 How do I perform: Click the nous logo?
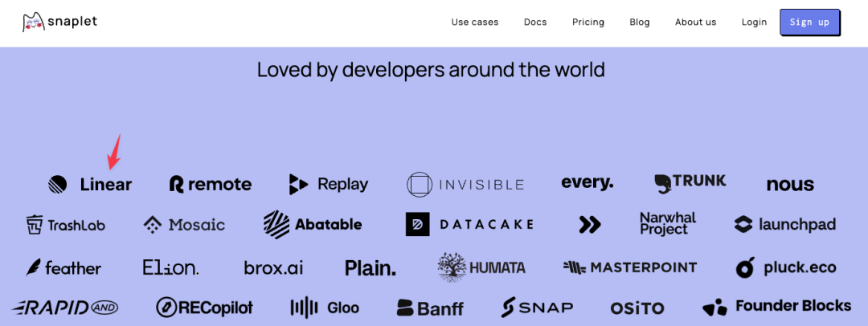pyautogui.click(x=790, y=185)
